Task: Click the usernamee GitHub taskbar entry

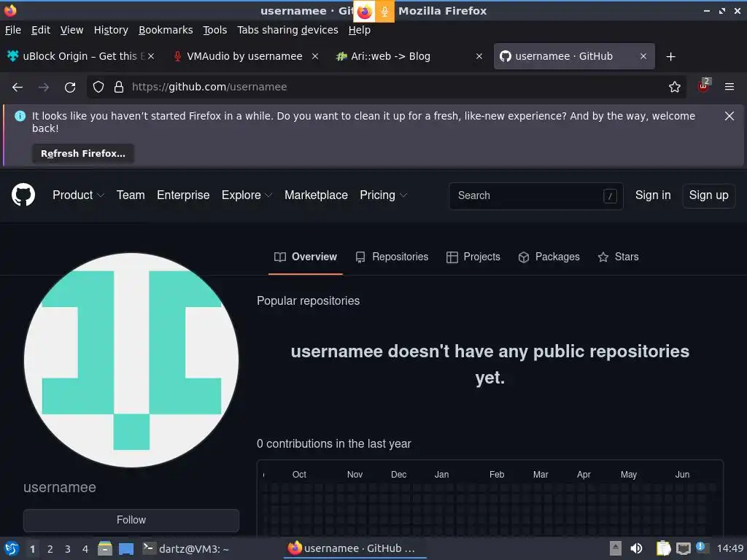Action: tap(355, 548)
